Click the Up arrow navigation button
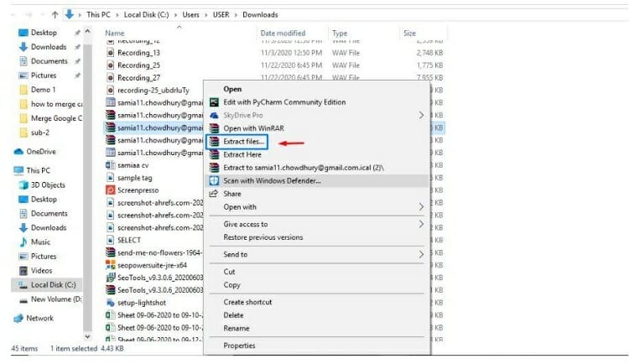The width and height of the screenshot is (629, 364). pyautogui.click(x=55, y=15)
